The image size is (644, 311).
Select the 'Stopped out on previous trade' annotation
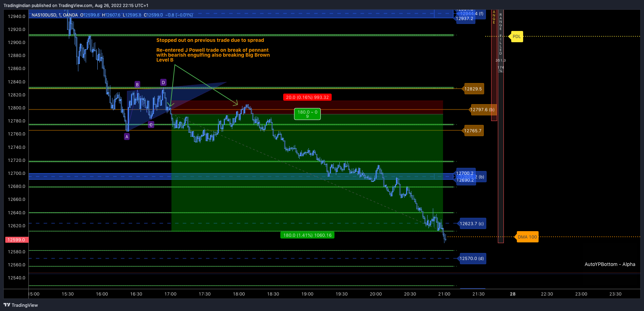click(x=210, y=40)
